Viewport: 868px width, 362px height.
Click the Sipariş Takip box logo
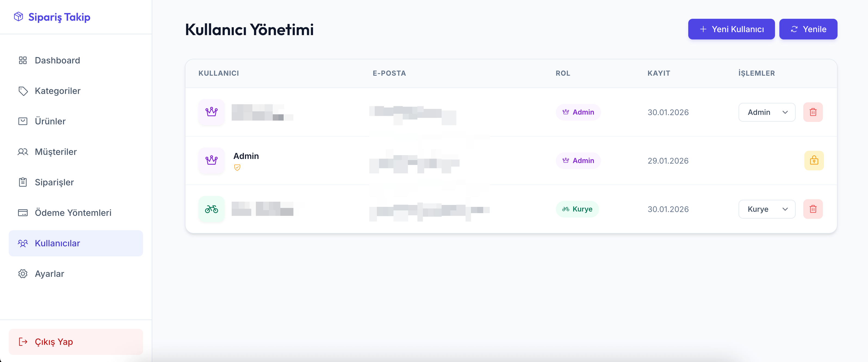pyautogui.click(x=18, y=17)
